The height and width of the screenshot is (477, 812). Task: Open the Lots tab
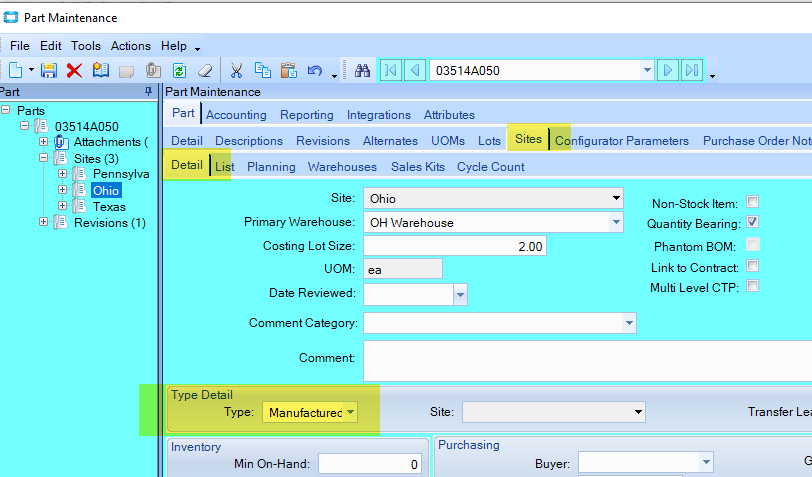(489, 140)
